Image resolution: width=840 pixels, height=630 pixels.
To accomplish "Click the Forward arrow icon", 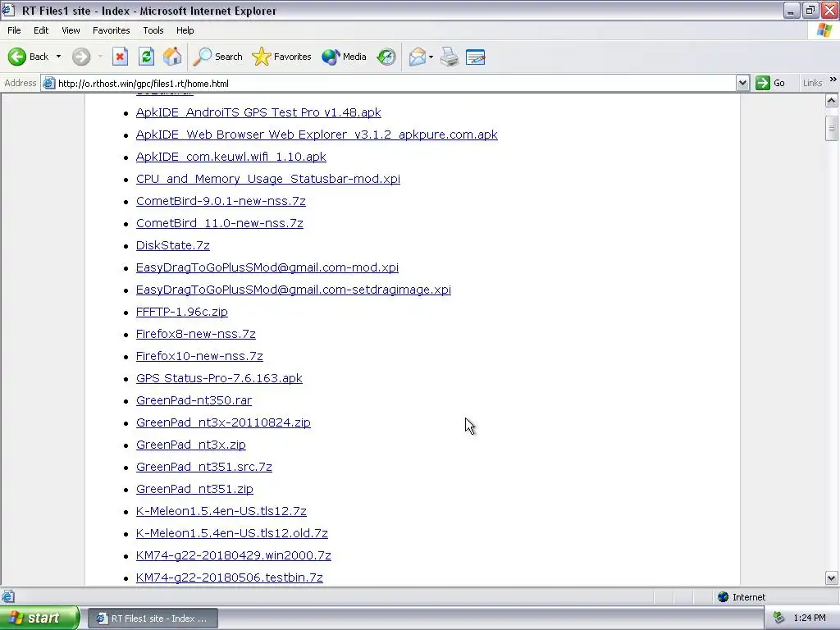I will coord(81,57).
